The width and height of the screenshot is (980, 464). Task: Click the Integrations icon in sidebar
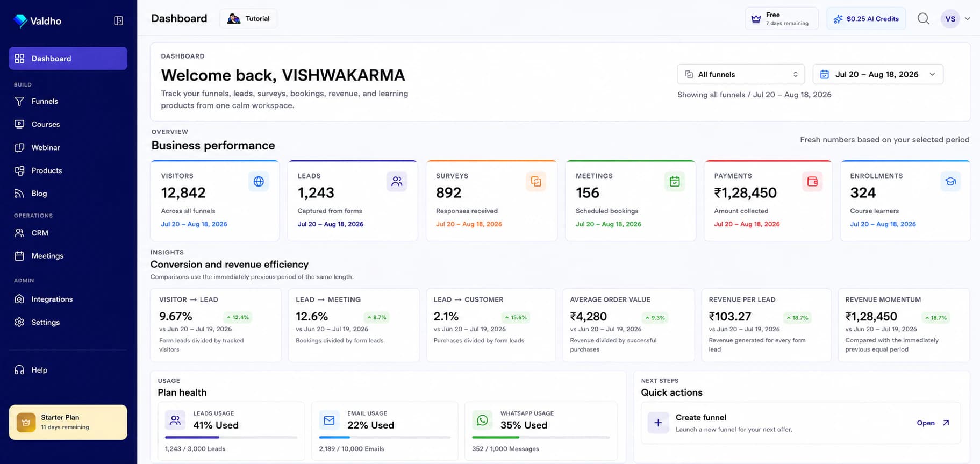19,299
